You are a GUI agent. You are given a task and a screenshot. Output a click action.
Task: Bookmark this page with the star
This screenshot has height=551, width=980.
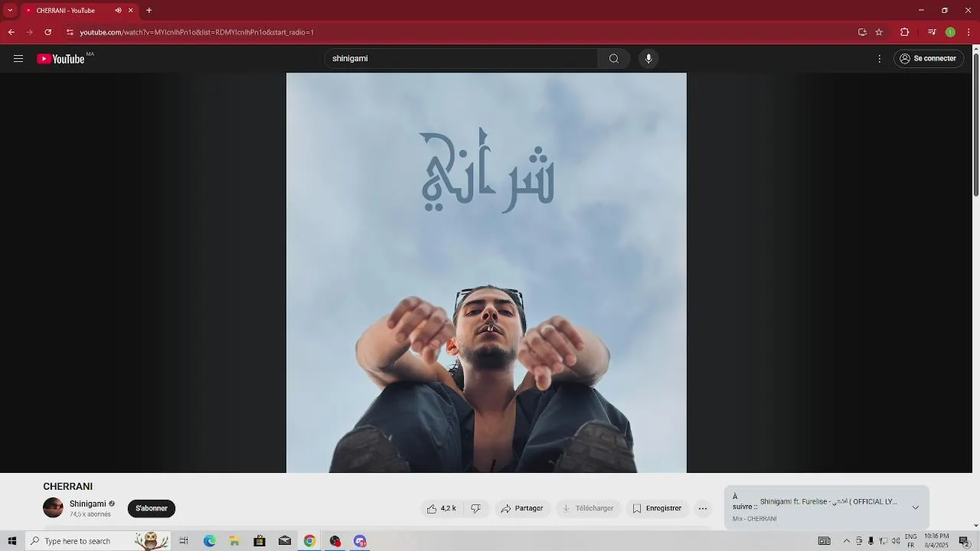tap(879, 32)
